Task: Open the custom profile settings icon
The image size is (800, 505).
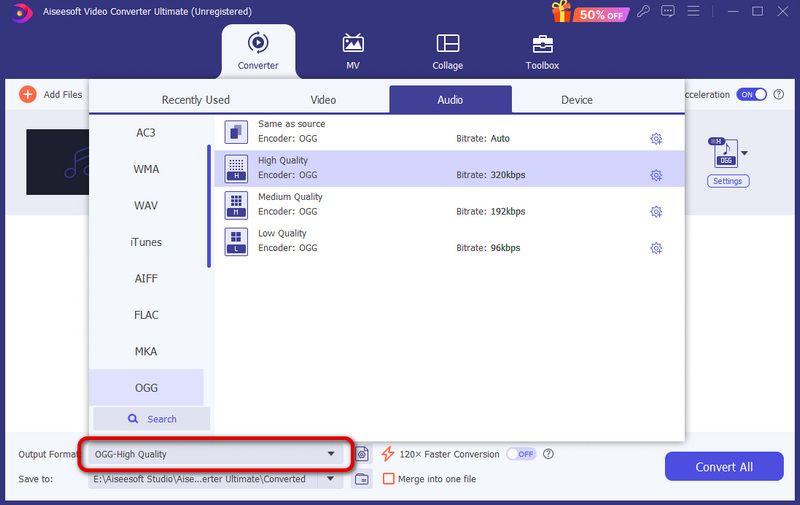Action: pyautogui.click(x=362, y=454)
